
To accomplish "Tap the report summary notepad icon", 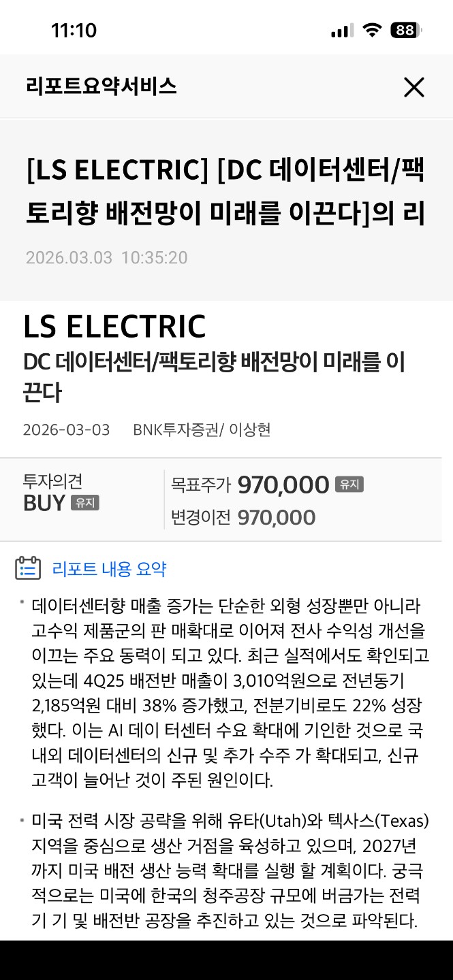I will tap(28, 568).
